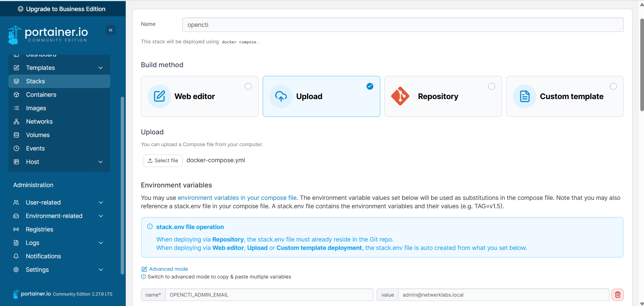
Task: Expand the Logs chevron
Action: tap(101, 243)
